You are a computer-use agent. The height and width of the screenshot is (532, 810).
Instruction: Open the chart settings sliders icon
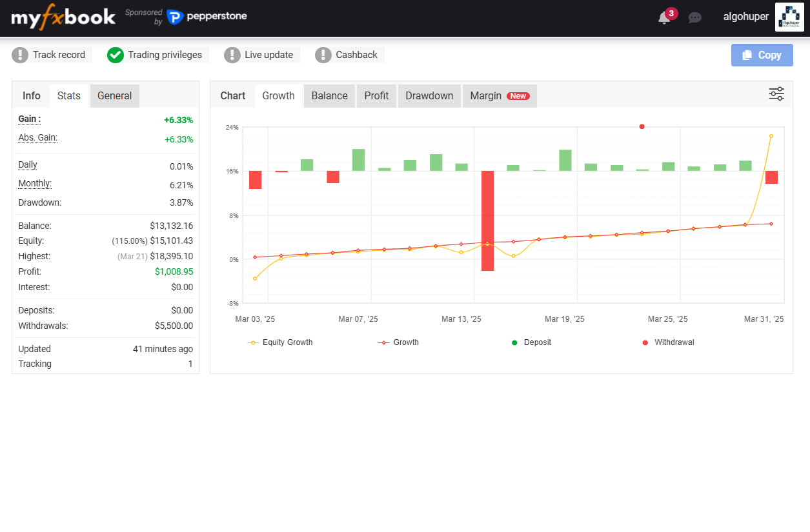pyautogui.click(x=776, y=94)
